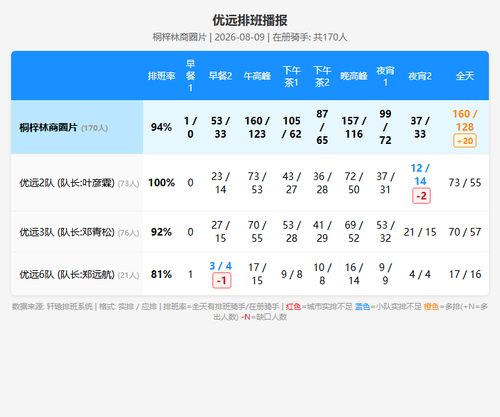The width and height of the screenshot is (500, 417).
Task: Click the 72 / 50 cell
Action: click(x=354, y=183)
